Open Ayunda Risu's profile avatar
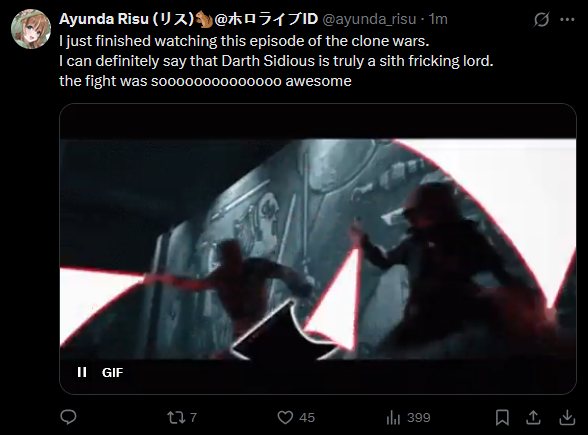 point(31,29)
